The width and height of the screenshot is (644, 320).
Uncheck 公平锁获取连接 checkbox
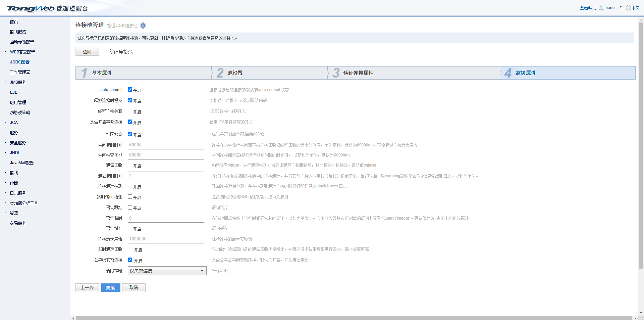click(130, 260)
